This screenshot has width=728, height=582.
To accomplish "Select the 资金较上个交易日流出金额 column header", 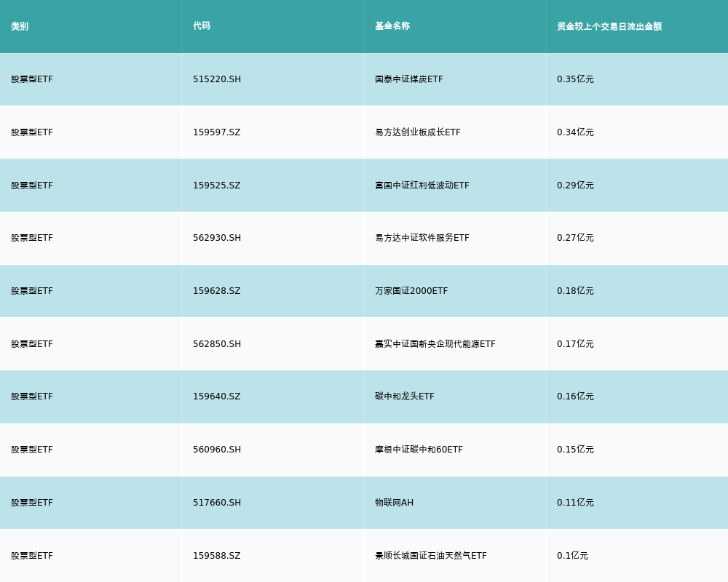I will pyautogui.click(x=609, y=26).
